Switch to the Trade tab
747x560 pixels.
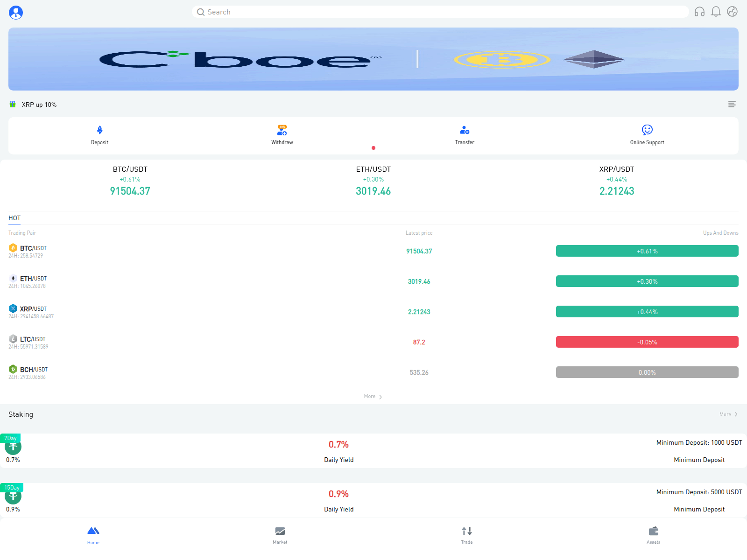click(x=466, y=535)
